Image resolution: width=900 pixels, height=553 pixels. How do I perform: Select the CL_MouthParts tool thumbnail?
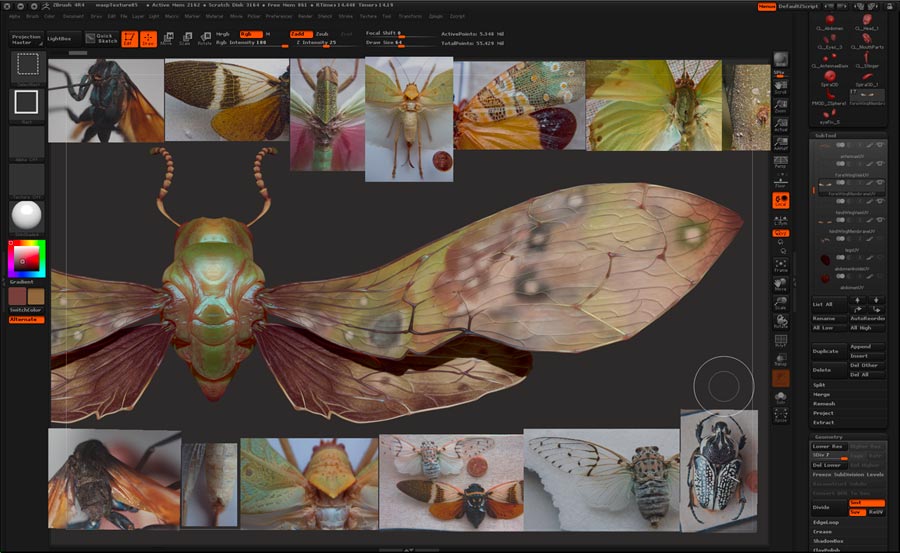coord(867,41)
